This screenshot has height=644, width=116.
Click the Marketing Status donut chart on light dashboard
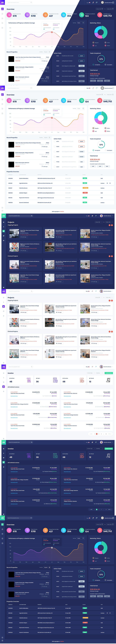(x=101, y=118)
